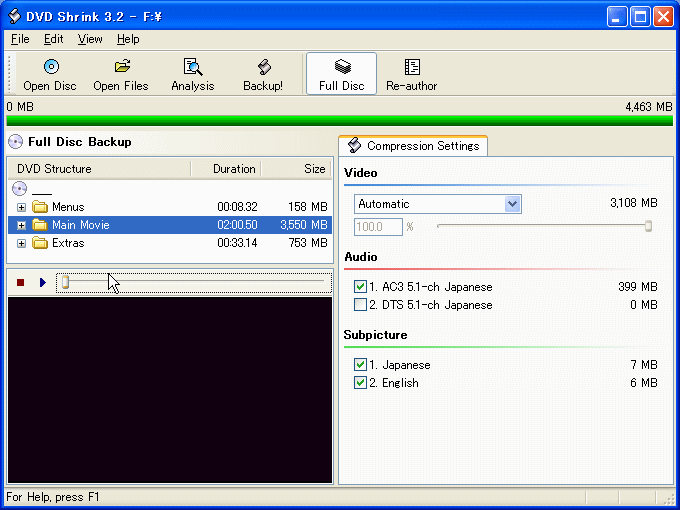Stop preview playback with the red square
The image size is (680, 510).
(x=20, y=283)
